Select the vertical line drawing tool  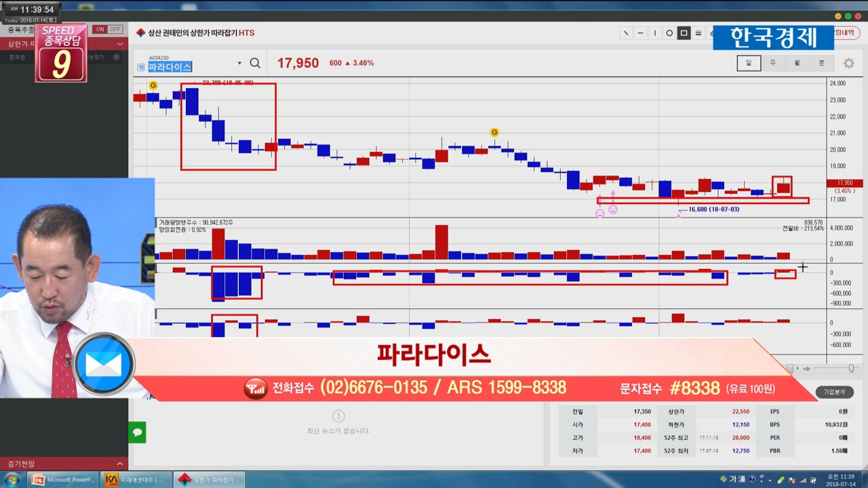655,33
